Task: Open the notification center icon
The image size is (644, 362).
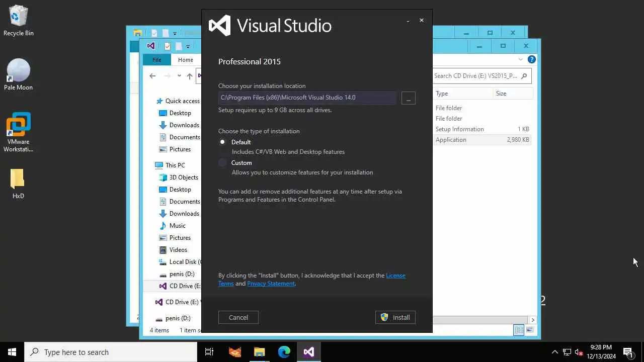Action: click(628, 352)
